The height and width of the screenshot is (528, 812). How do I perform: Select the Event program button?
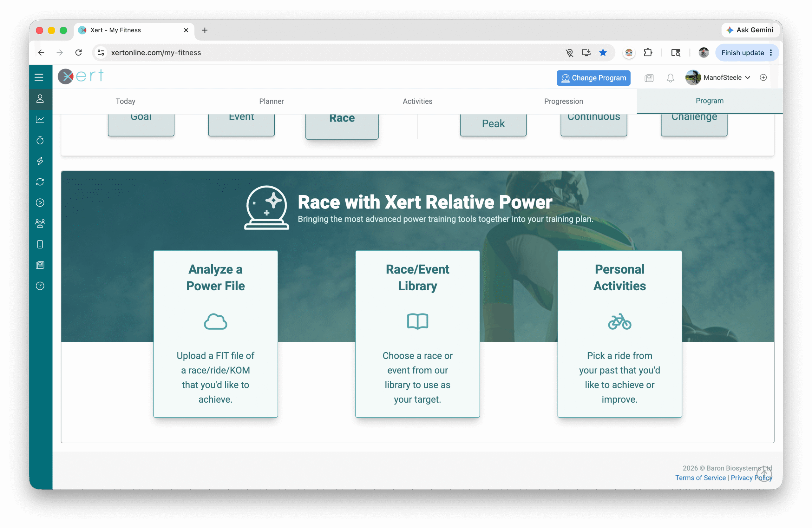241,125
